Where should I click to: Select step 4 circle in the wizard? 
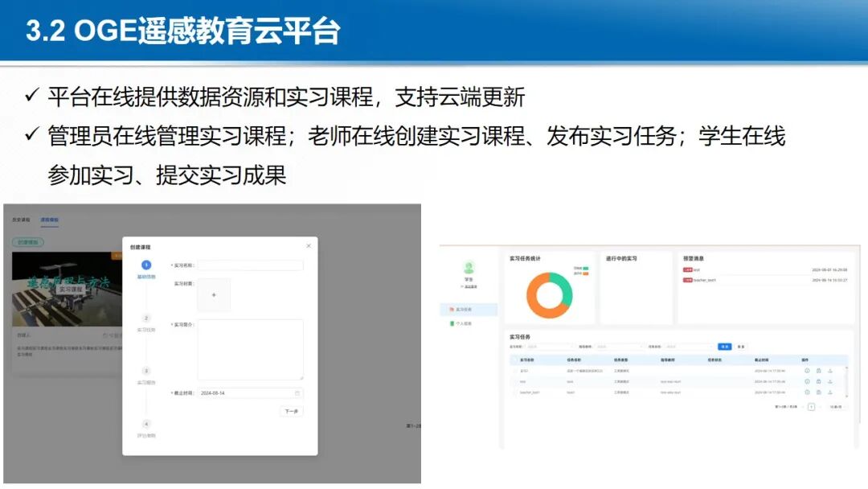click(146, 424)
